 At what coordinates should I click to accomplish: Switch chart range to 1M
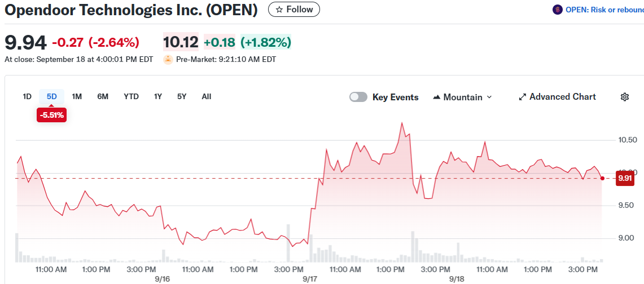pos(77,97)
